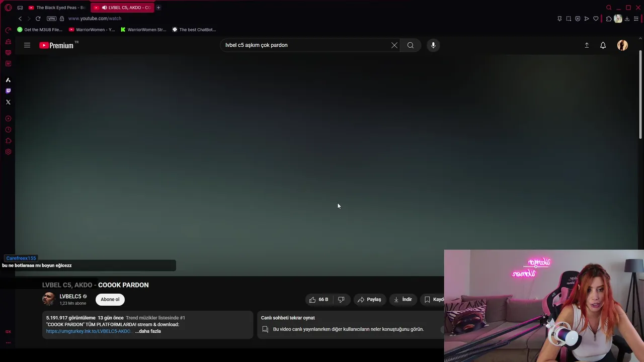Image resolution: width=644 pixels, height=362 pixels.
Task: Select the LVBEL C5, AKDO tab
Action: pyautogui.click(x=122, y=8)
